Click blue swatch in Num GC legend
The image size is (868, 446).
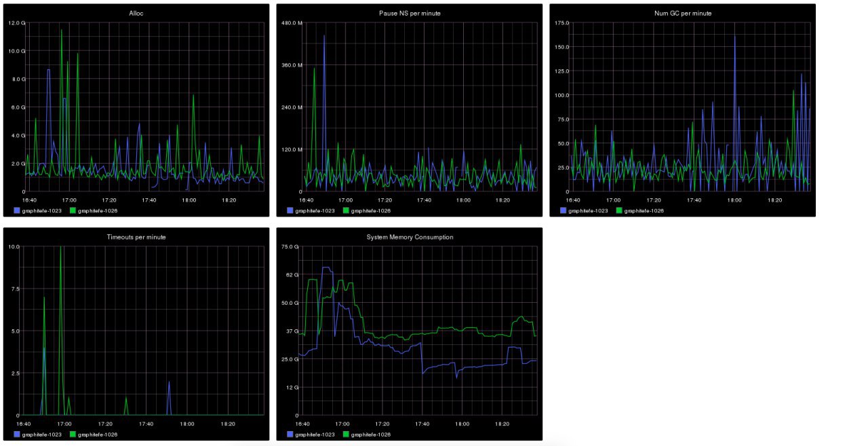(563, 211)
